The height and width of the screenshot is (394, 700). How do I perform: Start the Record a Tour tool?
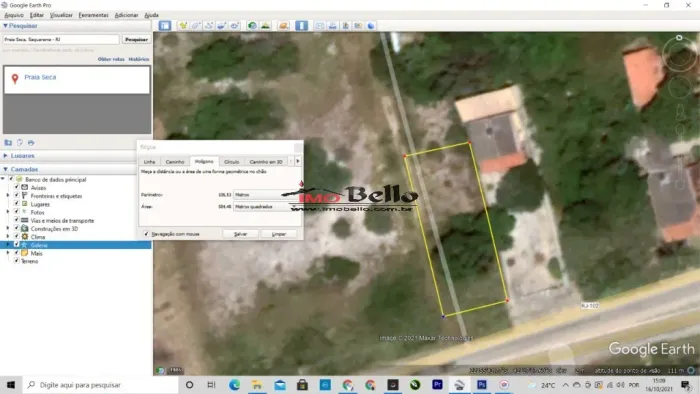234,25
